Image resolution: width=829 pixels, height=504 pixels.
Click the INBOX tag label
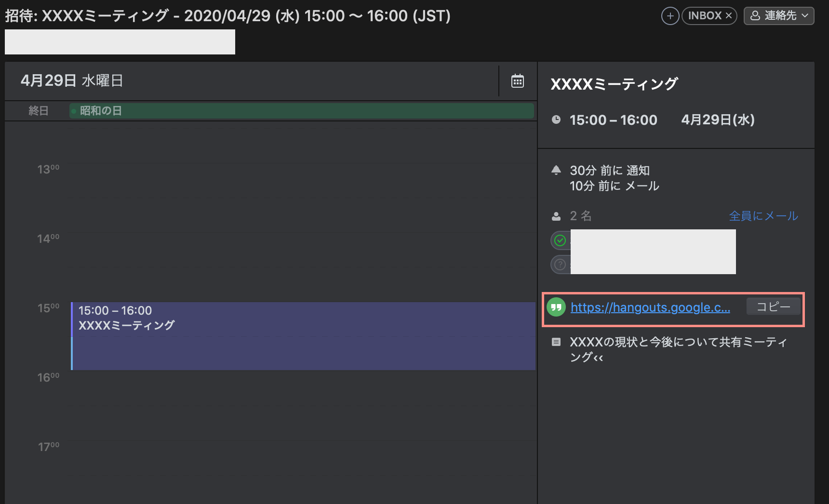705,15
